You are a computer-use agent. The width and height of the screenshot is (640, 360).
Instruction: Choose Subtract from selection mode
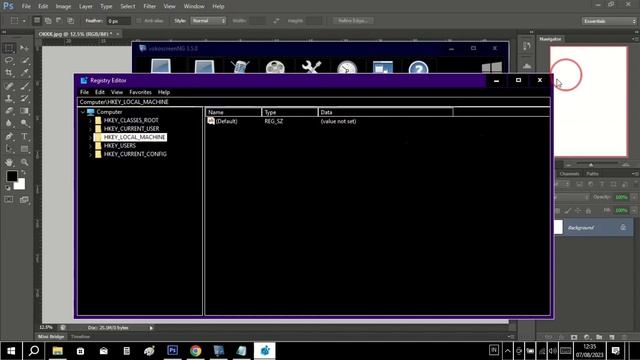tap(59, 20)
